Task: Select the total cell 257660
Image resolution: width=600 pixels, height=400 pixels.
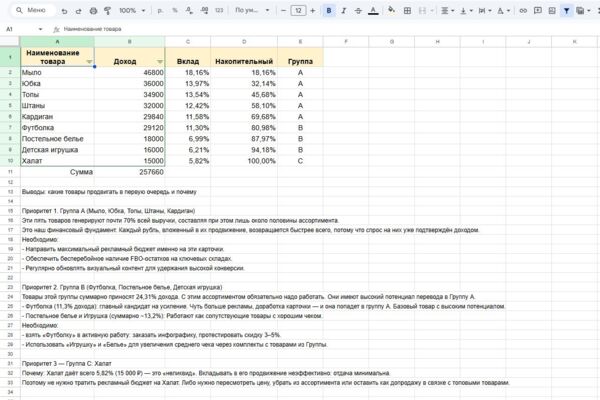Action: (x=130, y=172)
